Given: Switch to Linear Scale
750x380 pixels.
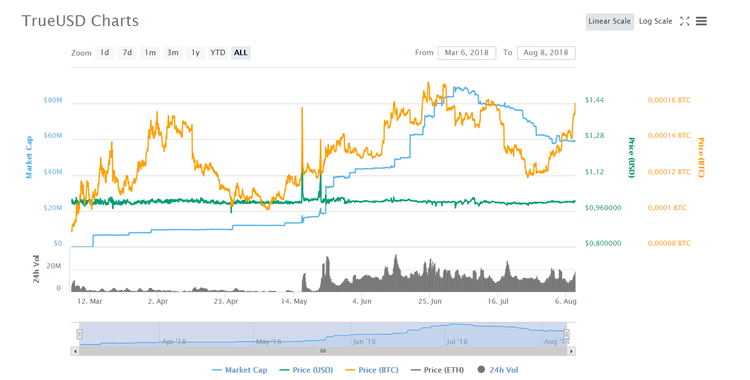Looking at the screenshot, I should click(609, 22).
